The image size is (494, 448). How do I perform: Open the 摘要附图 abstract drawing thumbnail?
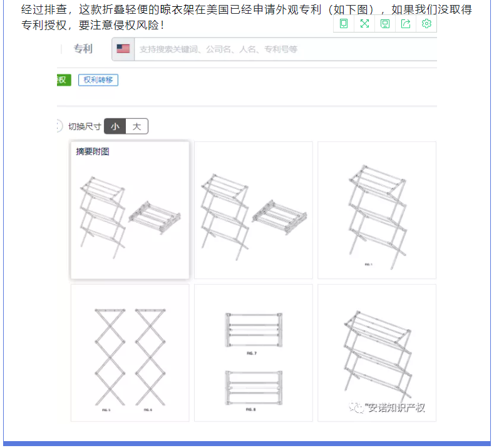click(130, 210)
